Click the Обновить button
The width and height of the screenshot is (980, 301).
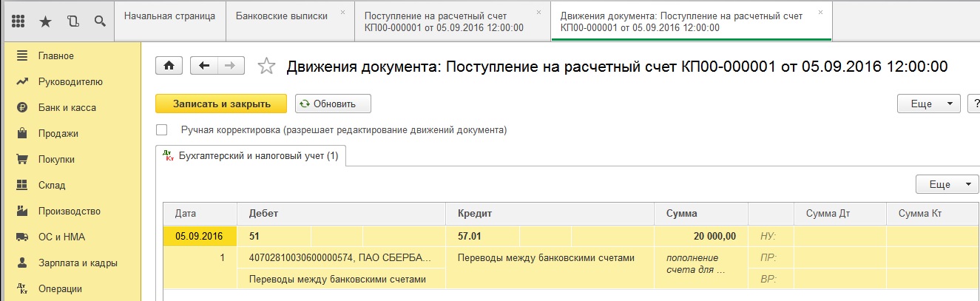(x=333, y=104)
